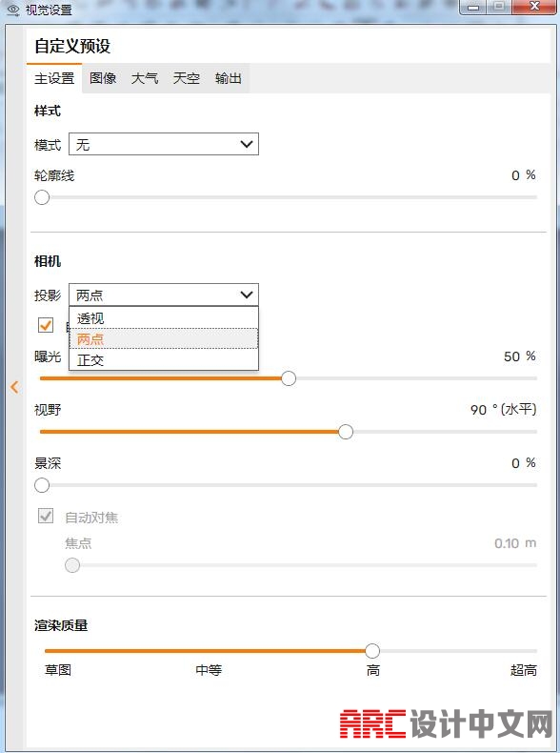The height and width of the screenshot is (753, 560).
Task: Select 正交 in the projection list
Action: click(164, 359)
